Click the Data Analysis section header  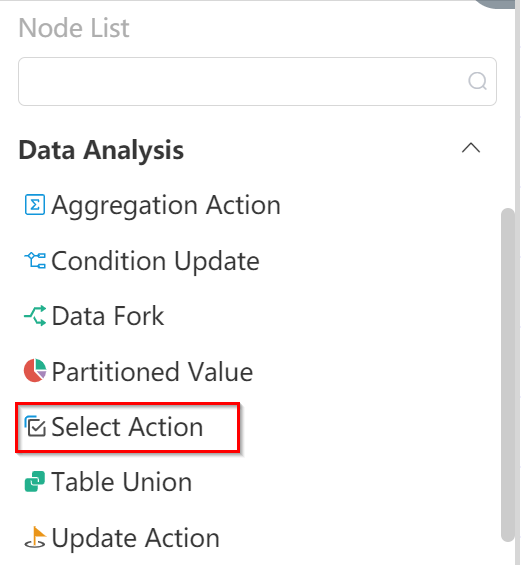pos(101,150)
